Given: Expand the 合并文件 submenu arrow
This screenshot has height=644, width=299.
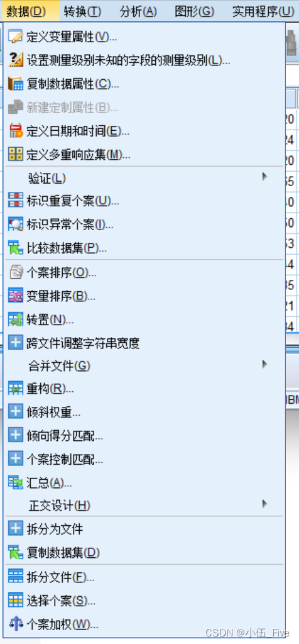Looking at the screenshot, I should [x=264, y=364].
